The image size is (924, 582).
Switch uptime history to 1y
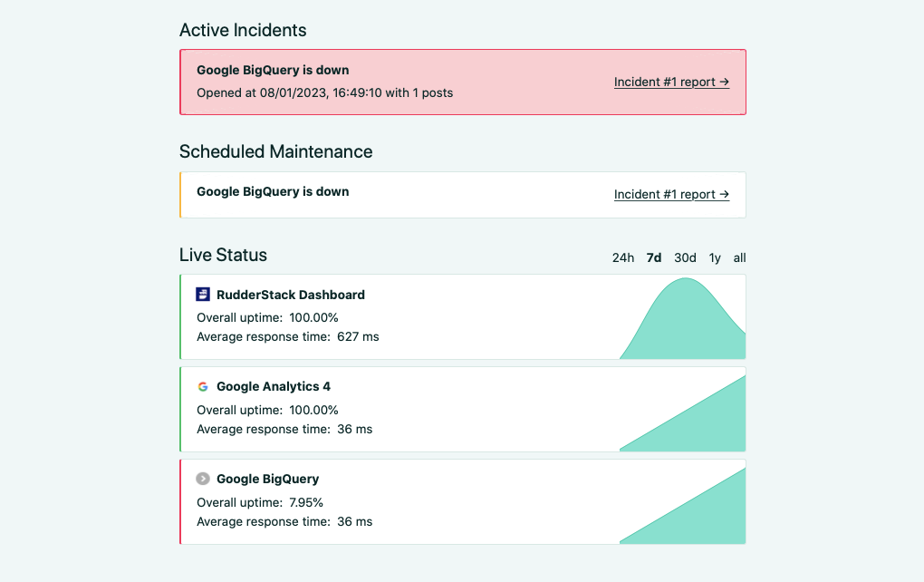[x=714, y=257]
